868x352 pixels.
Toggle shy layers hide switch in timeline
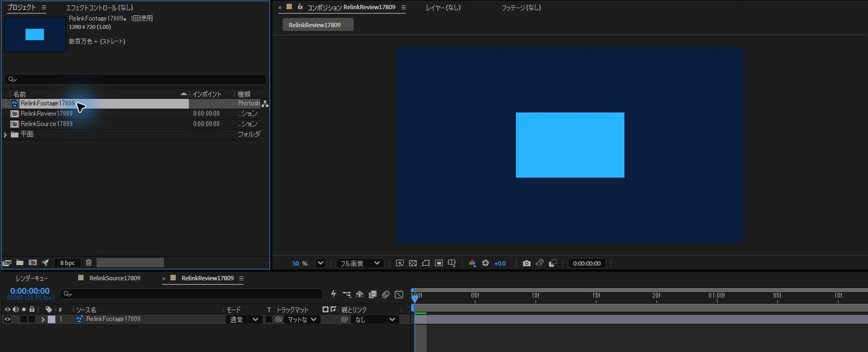click(x=360, y=294)
